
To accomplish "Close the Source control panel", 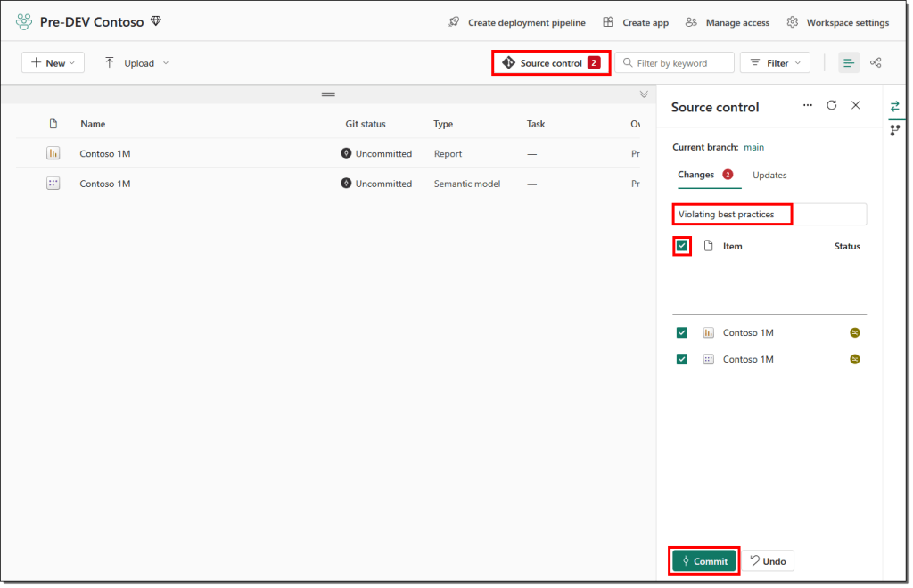I will pyautogui.click(x=856, y=105).
